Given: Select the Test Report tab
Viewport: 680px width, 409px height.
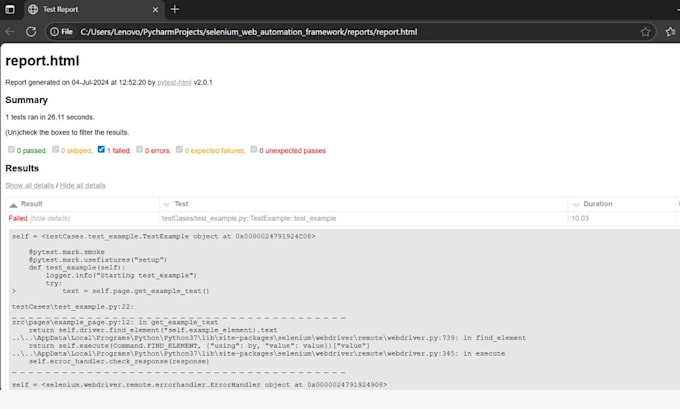Looking at the screenshot, I should click(94, 10).
